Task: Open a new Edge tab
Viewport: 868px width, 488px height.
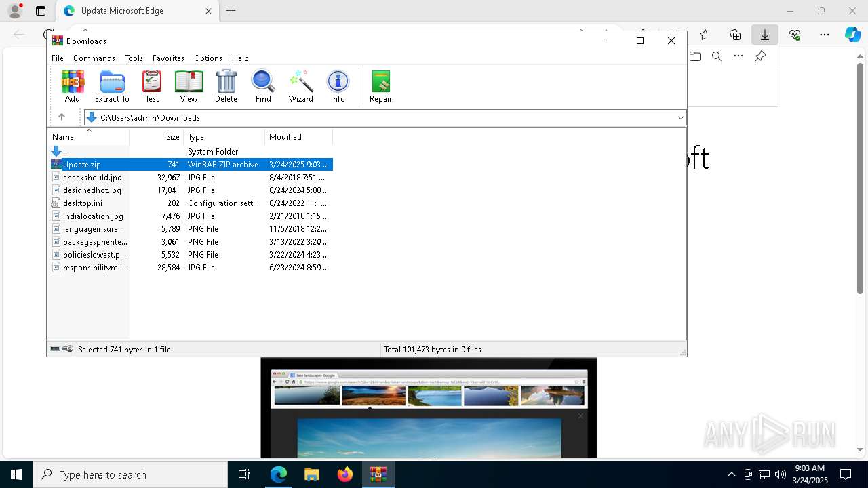Action: tap(231, 11)
